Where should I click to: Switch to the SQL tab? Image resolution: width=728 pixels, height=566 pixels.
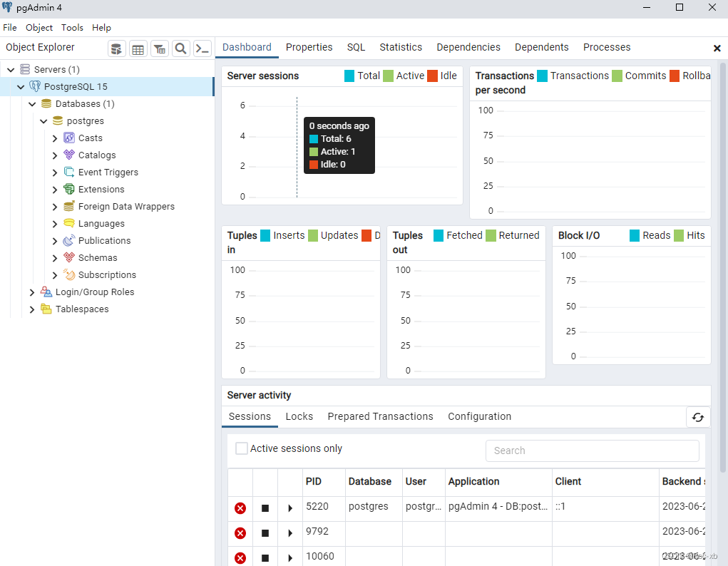[x=356, y=47]
